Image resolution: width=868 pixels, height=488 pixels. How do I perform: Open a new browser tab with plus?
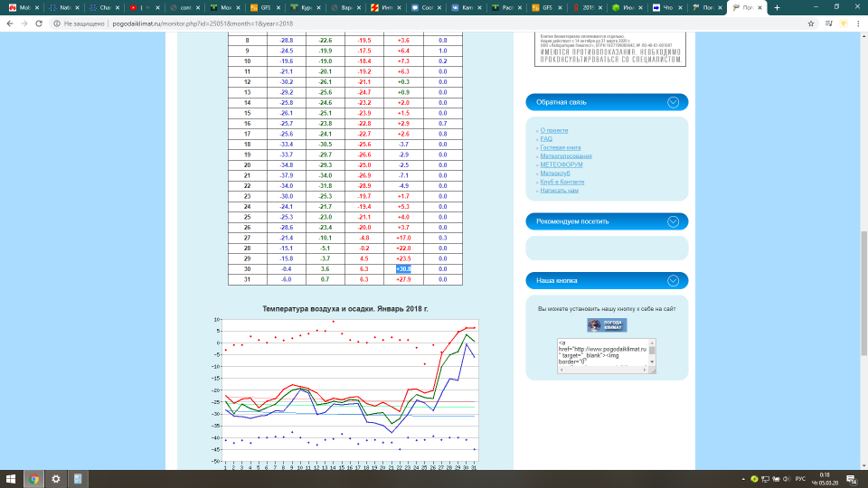coord(777,7)
